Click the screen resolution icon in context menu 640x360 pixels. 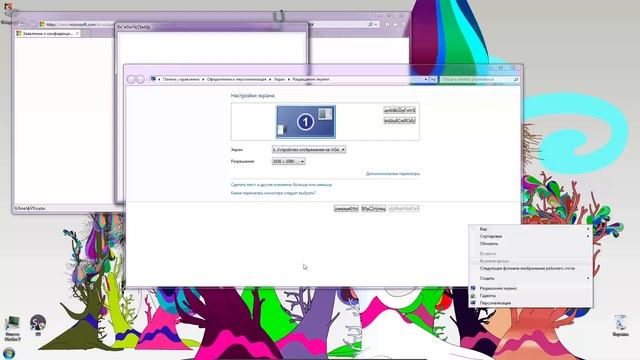[x=473, y=288]
